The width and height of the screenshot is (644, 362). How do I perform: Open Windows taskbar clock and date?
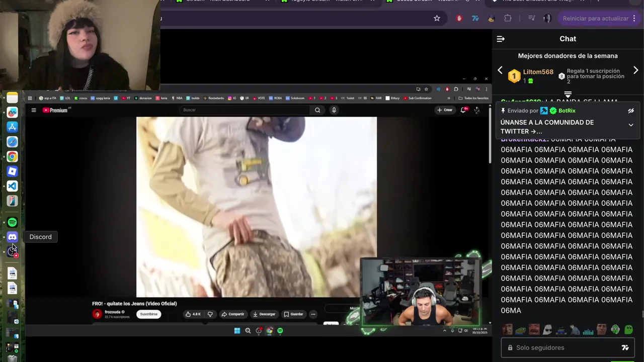(479, 330)
